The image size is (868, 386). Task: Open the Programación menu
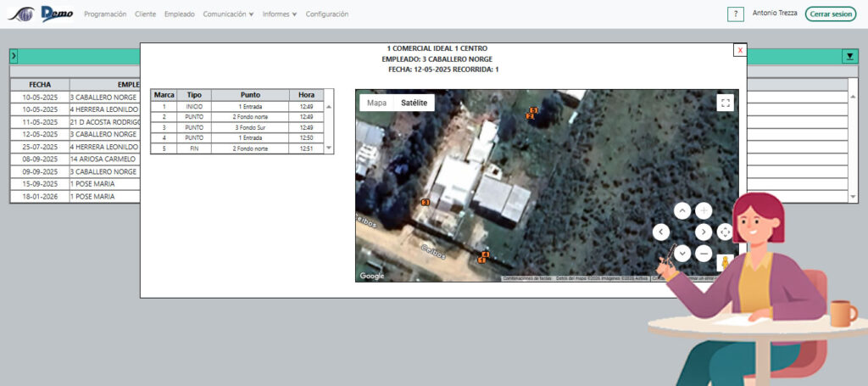coord(105,14)
